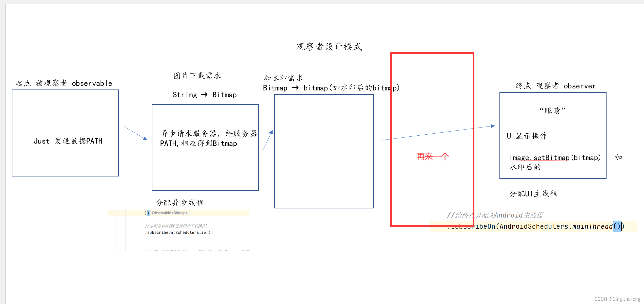
Task: Click the text UI显示操作
Action: (x=527, y=136)
